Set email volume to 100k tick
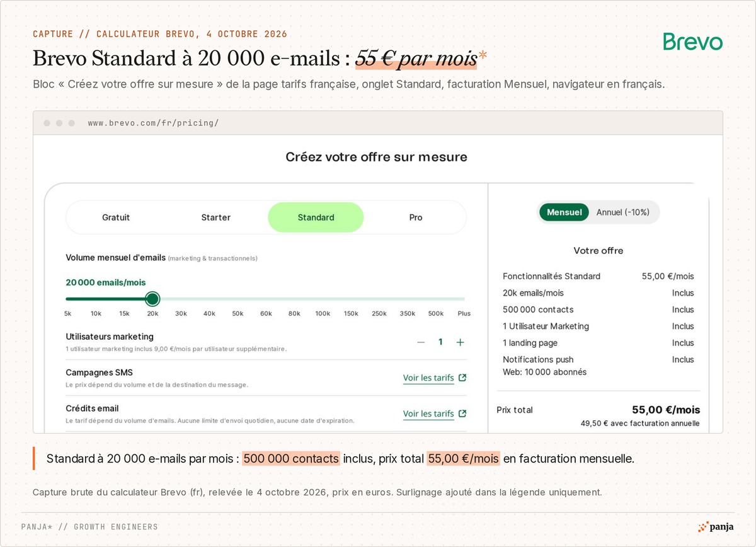 coord(323,313)
